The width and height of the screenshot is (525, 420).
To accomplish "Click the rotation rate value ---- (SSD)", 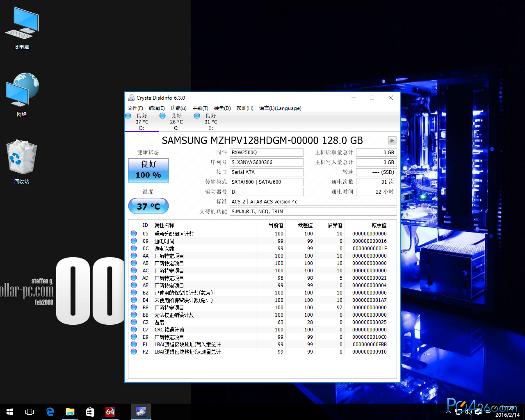I will click(x=377, y=172).
